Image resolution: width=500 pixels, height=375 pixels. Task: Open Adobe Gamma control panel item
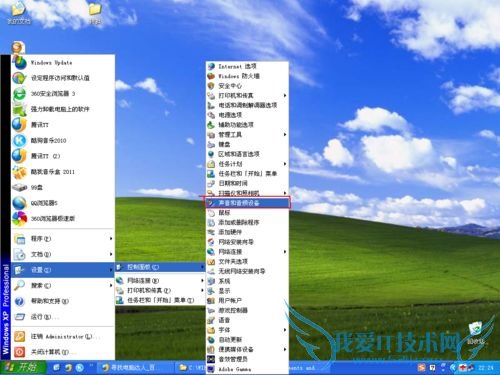(247, 369)
